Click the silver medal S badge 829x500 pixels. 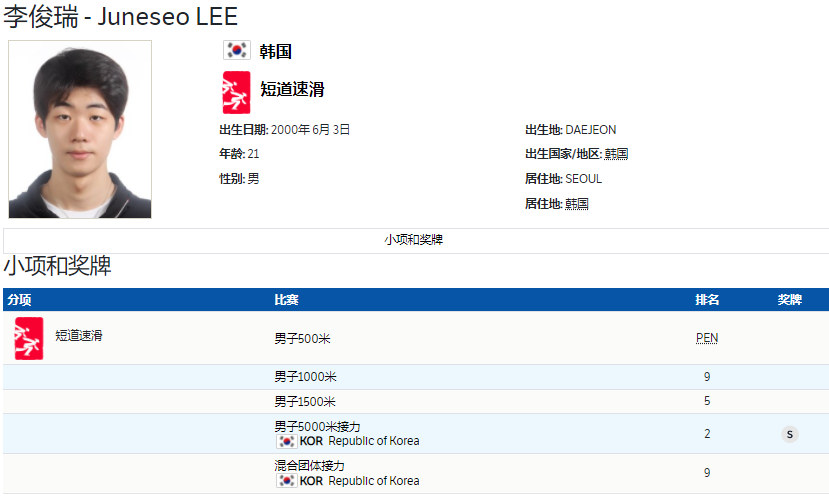(x=790, y=434)
